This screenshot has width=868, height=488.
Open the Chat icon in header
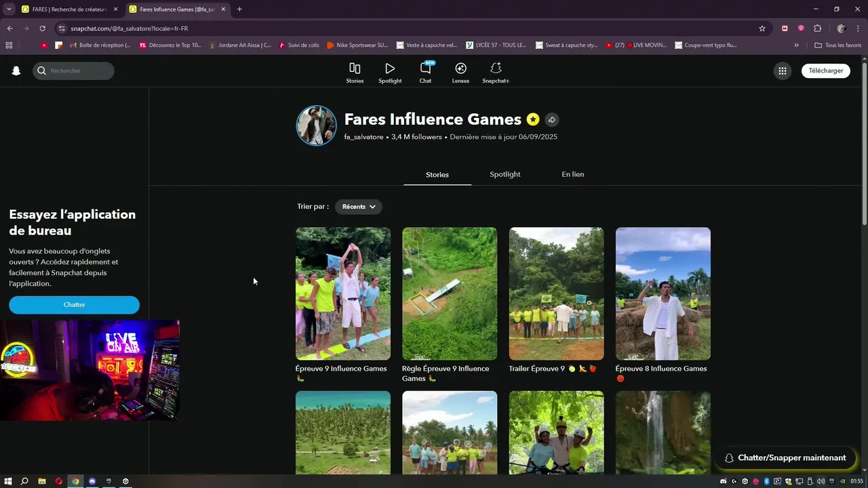point(425,73)
